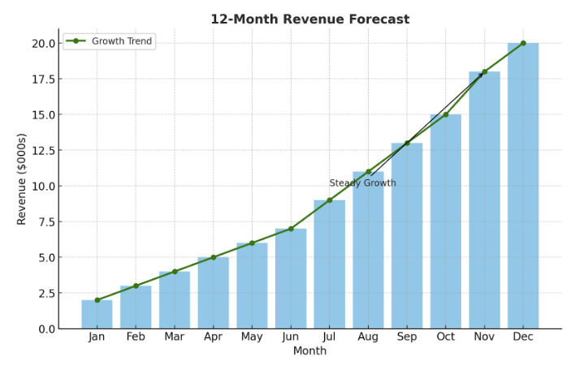The width and height of the screenshot is (588, 365).
Task: Select the April revenue bar
Action: [x=213, y=293]
